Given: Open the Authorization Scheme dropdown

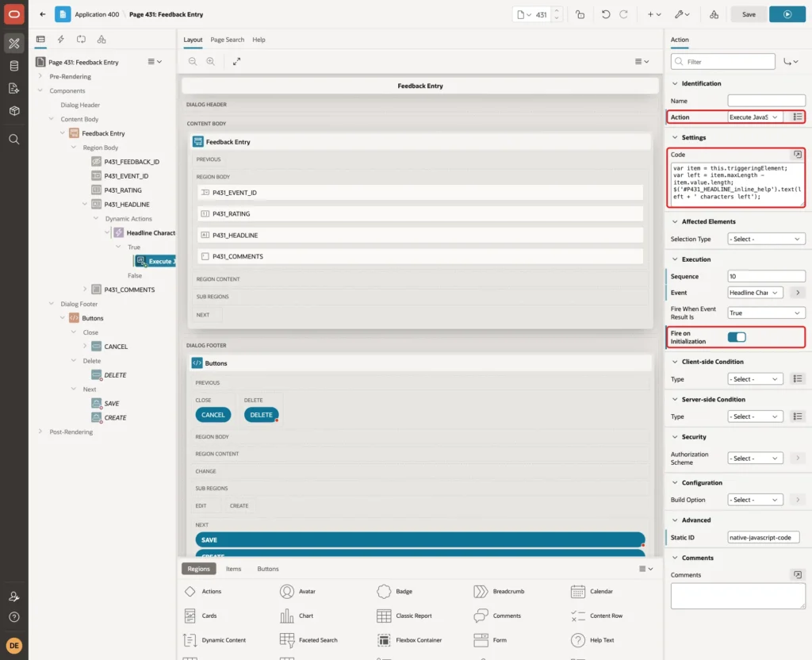Looking at the screenshot, I should pos(755,459).
